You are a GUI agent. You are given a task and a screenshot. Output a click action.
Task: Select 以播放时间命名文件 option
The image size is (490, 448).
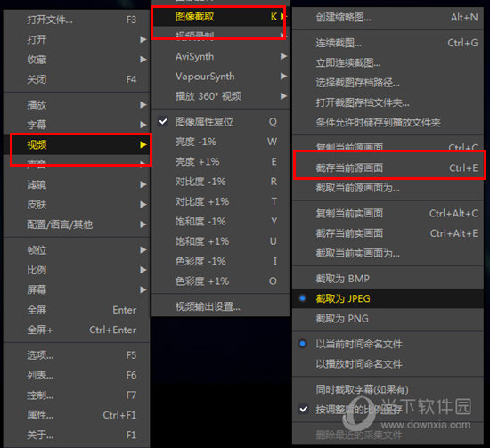[388, 364]
